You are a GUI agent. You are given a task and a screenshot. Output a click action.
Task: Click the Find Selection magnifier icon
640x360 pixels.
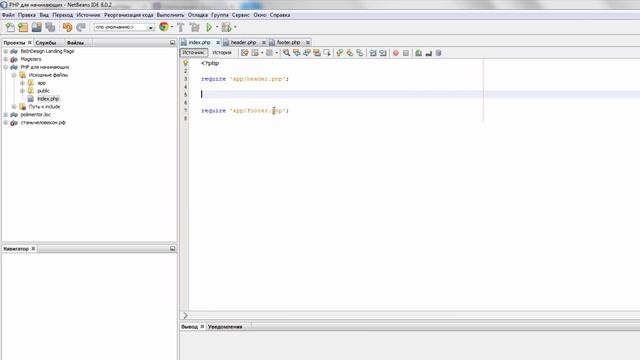coord(286,53)
